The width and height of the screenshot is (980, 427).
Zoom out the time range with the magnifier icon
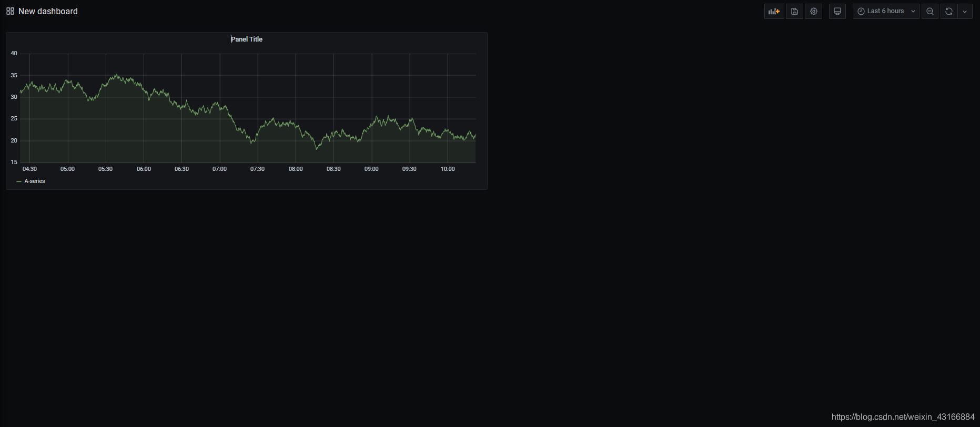coord(930,12)
